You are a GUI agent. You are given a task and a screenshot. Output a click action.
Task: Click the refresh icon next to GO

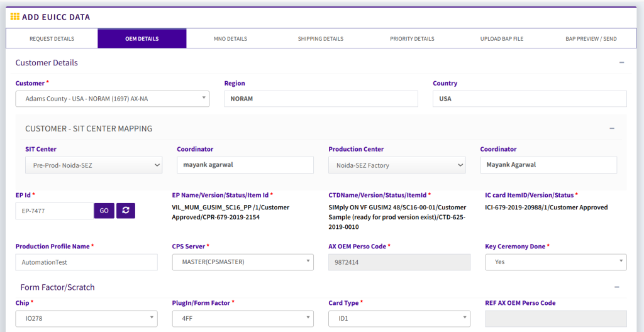click(126, 211)
